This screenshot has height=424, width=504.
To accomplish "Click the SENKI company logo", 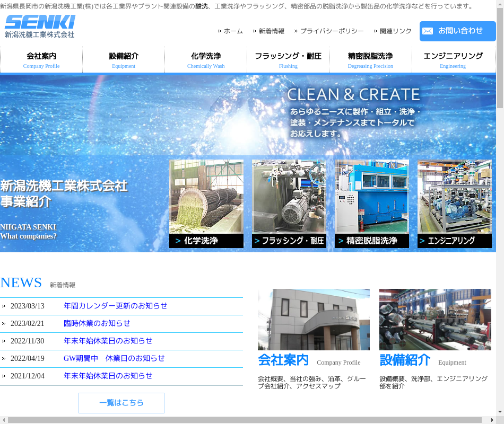I will tap(40, 26).
